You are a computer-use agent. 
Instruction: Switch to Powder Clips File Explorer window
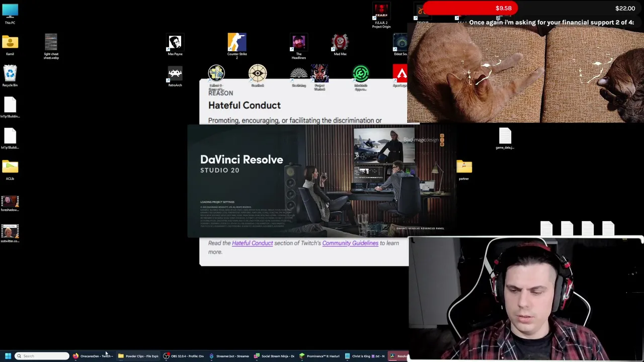[138, 356]
